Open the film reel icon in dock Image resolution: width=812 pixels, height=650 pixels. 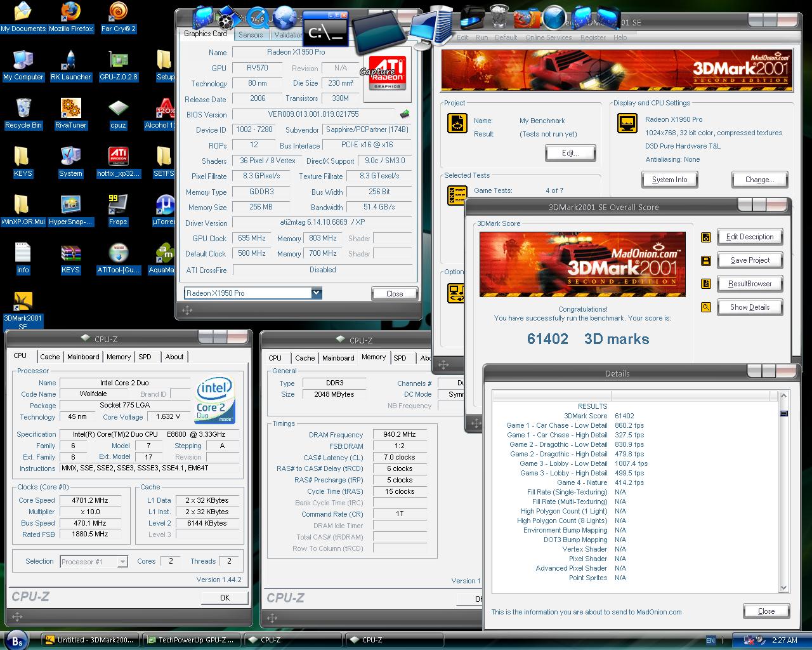(229, 17)
